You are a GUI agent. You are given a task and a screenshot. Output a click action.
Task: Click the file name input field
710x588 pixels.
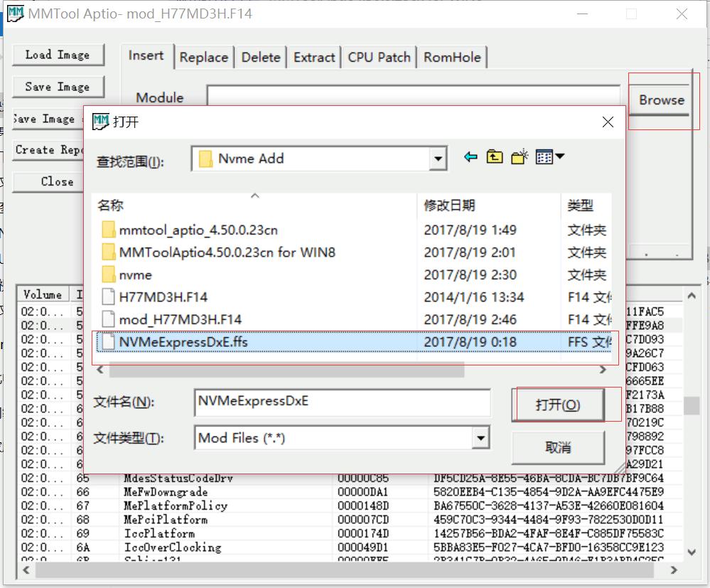pyautogui.click(x=341, y=402)
